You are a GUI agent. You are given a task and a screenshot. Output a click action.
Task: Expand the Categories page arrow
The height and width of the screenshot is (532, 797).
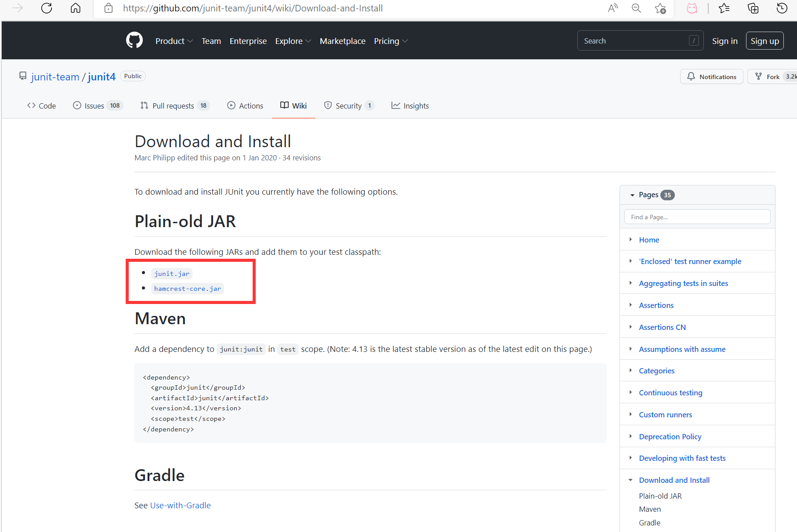point(630,370)
